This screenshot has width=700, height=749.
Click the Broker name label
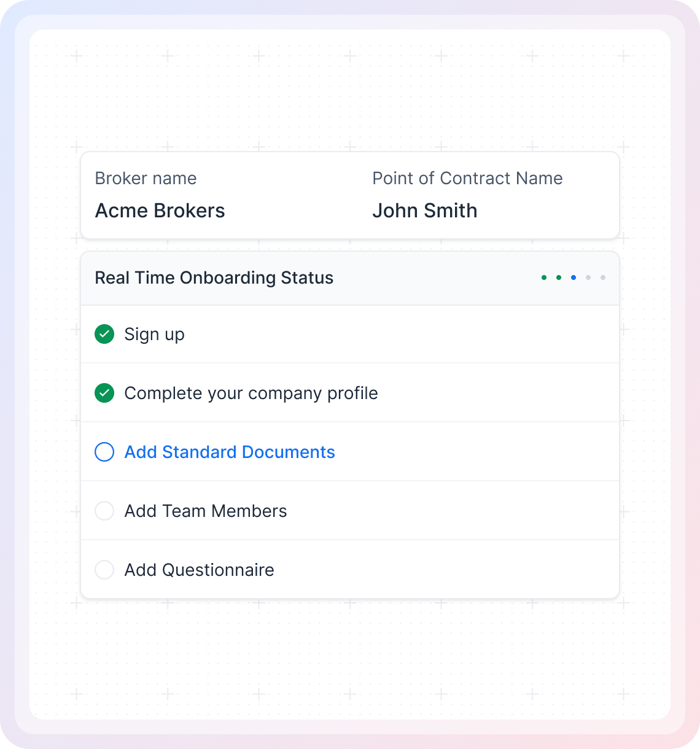tap(146, 178)
